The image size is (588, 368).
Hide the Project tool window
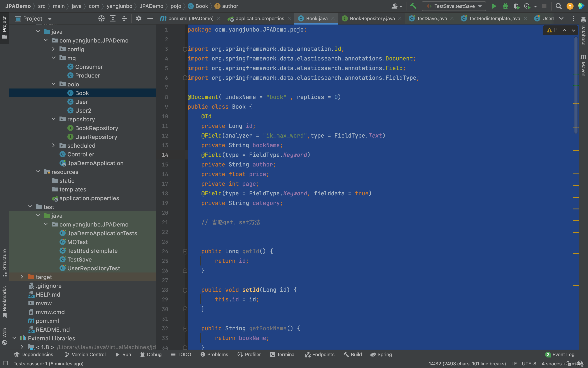click(x=150, y=18)
